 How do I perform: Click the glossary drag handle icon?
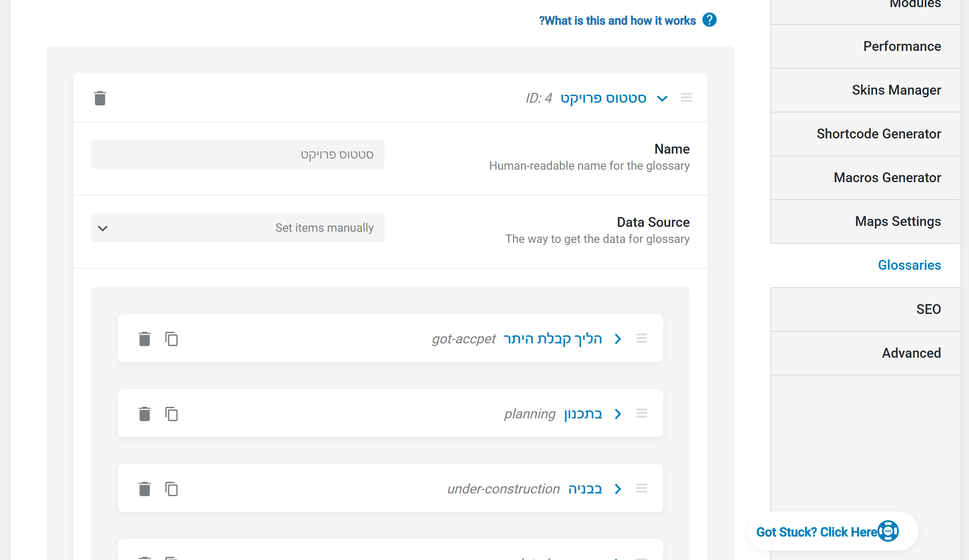coord(686,97)
